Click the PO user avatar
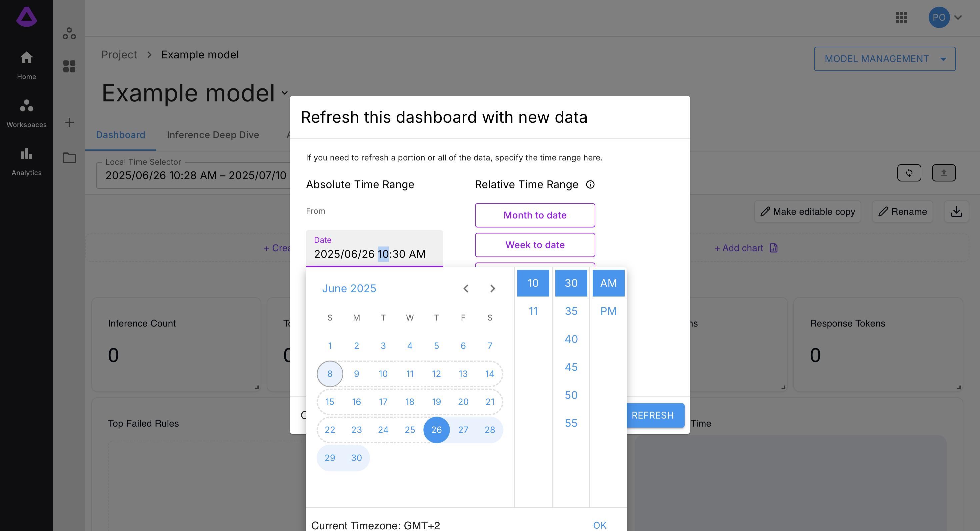 pyautogui.click(x=939, y=17)
